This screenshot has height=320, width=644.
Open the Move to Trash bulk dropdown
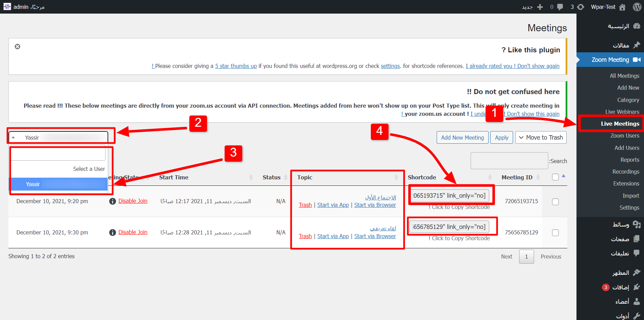[x=541, y=138]
